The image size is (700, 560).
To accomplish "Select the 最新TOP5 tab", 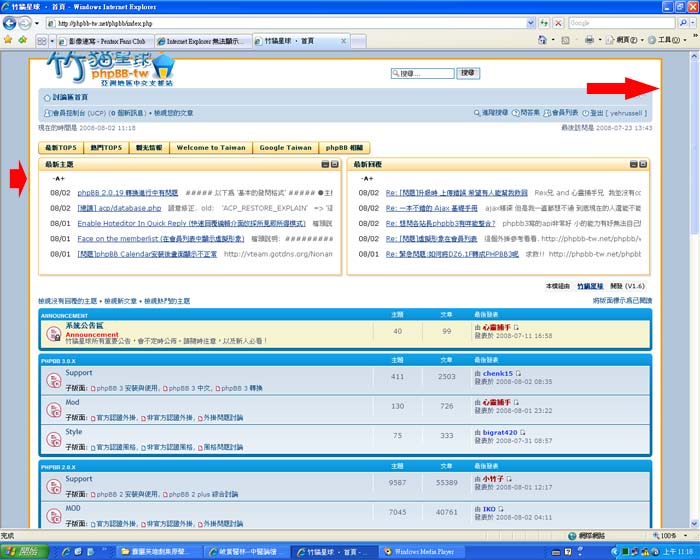I will pyautogui.click(x=61, y=147).
